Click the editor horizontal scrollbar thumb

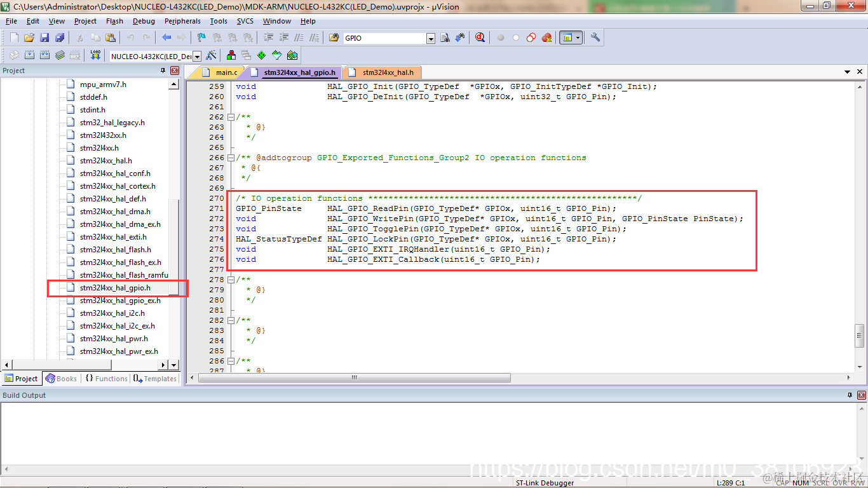click(x=355, y=377)
